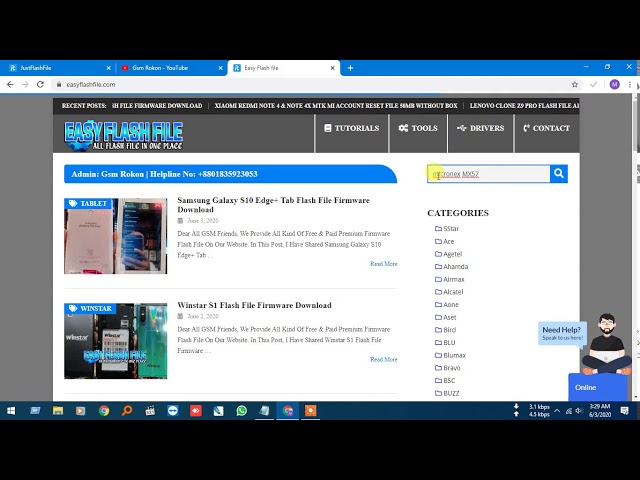Click the browser forward arrow
The width and height of the screenshot is (640, 480).
(25, 84)
